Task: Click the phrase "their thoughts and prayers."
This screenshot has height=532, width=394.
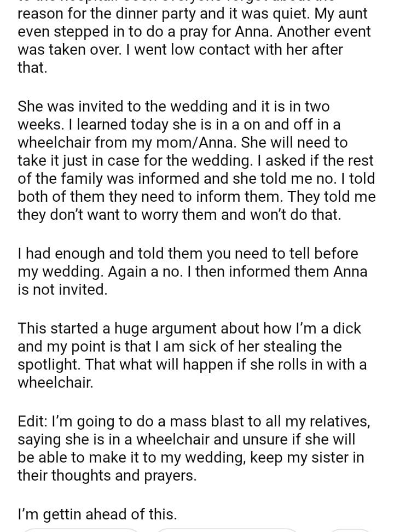Action: [107, 476]
